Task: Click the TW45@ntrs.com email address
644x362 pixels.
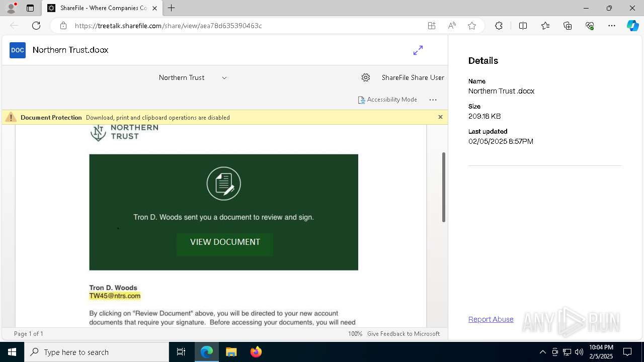Action: 115,296
